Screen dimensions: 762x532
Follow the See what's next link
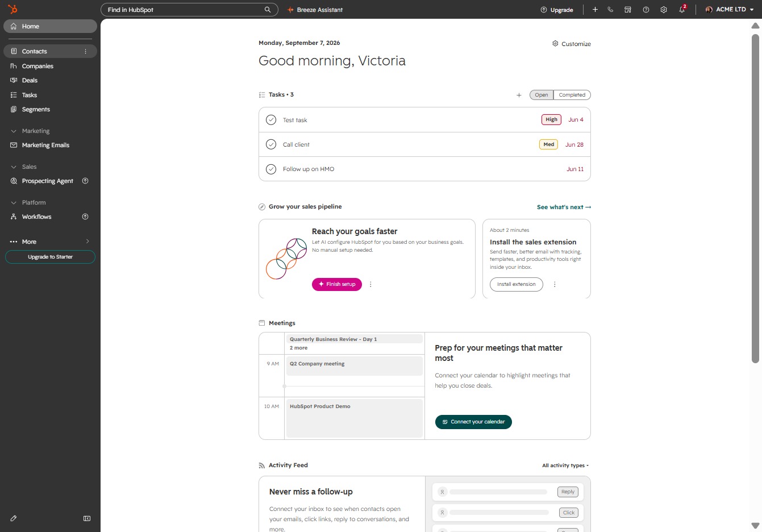click(564, 207)
